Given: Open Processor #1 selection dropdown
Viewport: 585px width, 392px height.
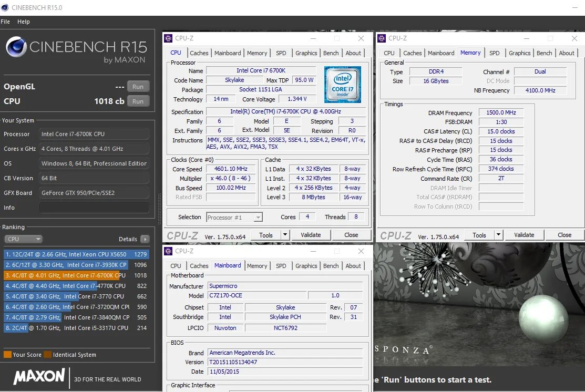Looking at the screenshot, I should [x=234, y=218].
